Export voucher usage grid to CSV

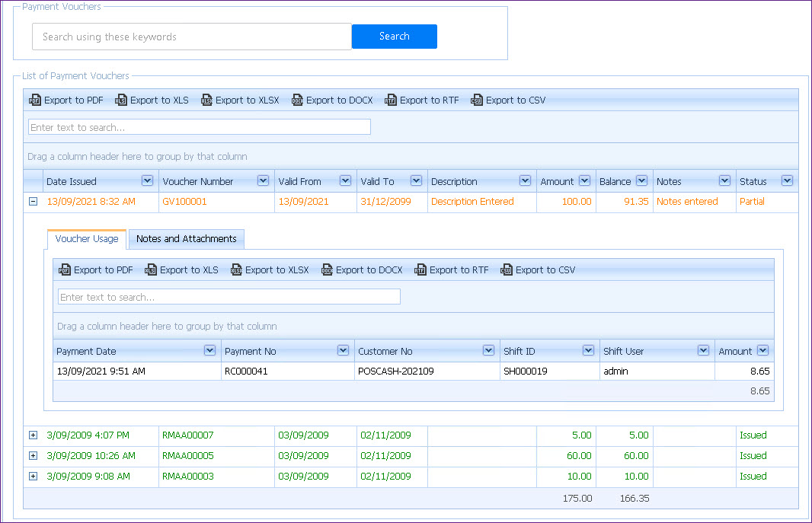click(538, 270)
